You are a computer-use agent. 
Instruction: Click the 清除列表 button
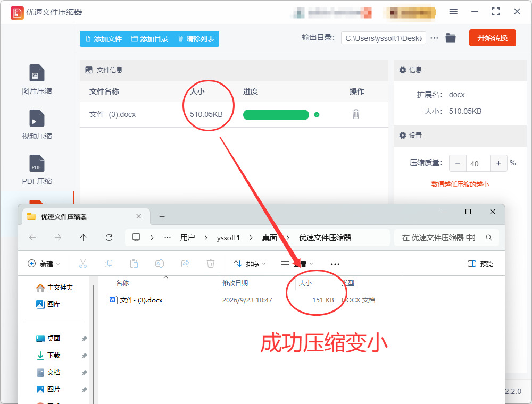[196, 39]
